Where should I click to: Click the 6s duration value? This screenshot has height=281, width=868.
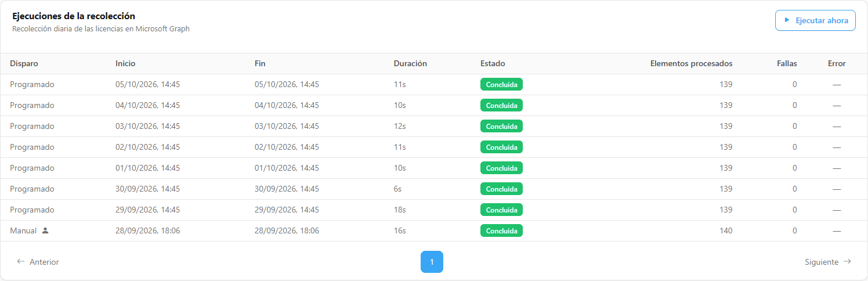pyautogui.click(x=397, y=189)
